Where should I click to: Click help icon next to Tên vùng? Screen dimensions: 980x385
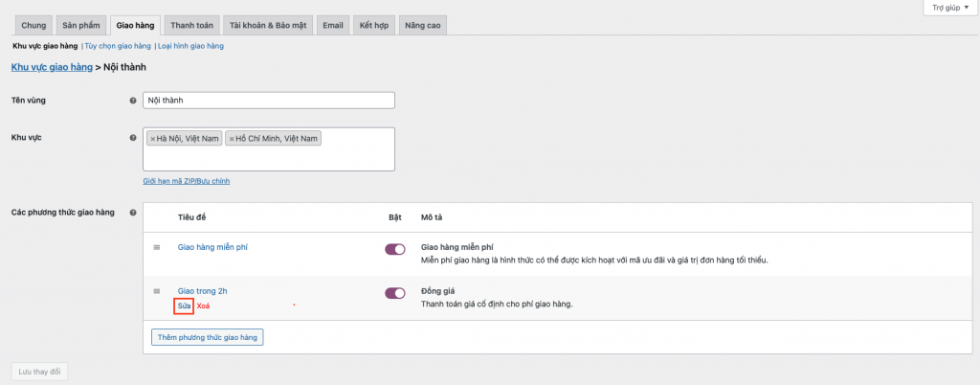point(132,101)
